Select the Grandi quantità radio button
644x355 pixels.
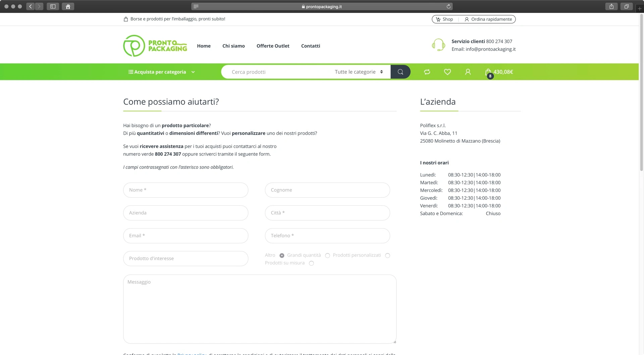tap(327, 256)
